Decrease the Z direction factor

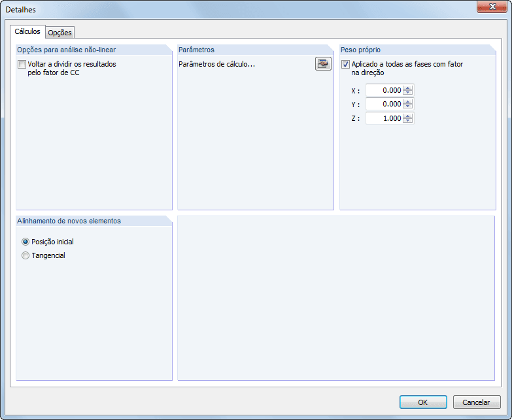tap(407, 121)
